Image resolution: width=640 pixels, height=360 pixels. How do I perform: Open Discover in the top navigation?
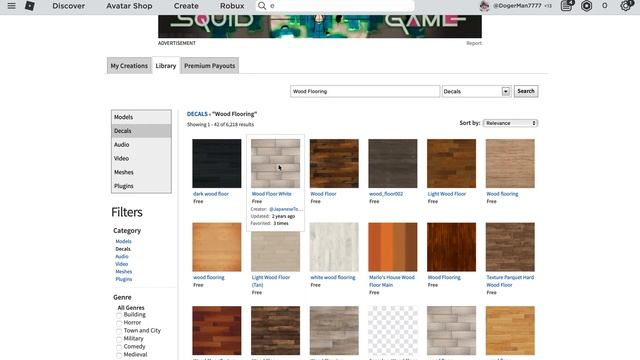[69, 6]
